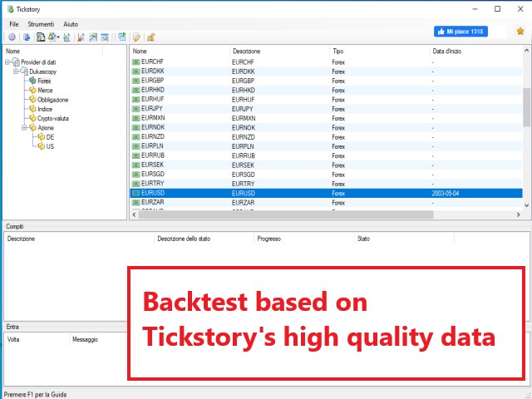The image size is (532, 399).
Task: Open the File menu
Action: pyautogui.click(x=14, y=24)
